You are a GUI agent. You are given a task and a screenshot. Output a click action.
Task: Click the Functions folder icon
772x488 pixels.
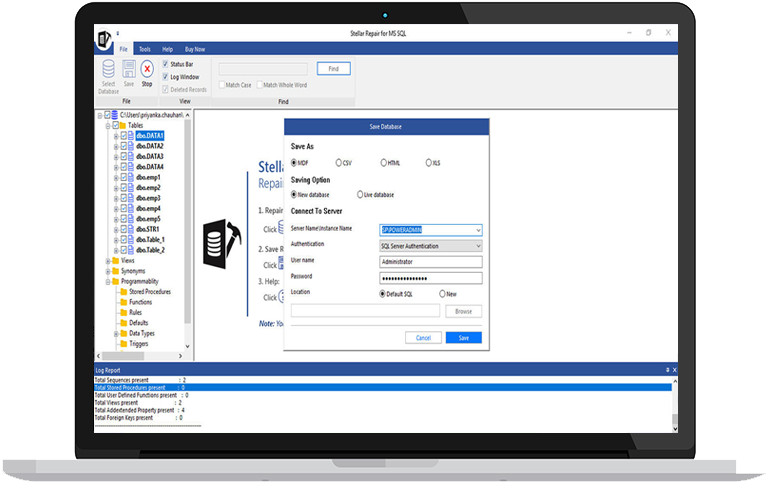124,302
